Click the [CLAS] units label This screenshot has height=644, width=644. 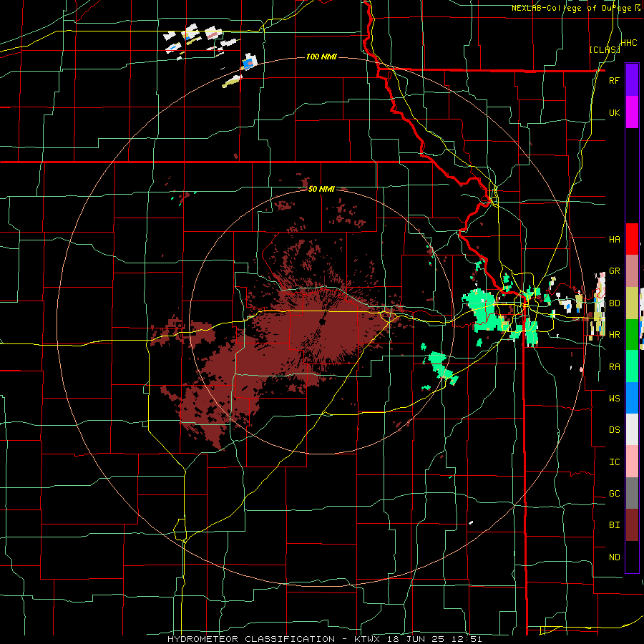click(x=605, y=49)
